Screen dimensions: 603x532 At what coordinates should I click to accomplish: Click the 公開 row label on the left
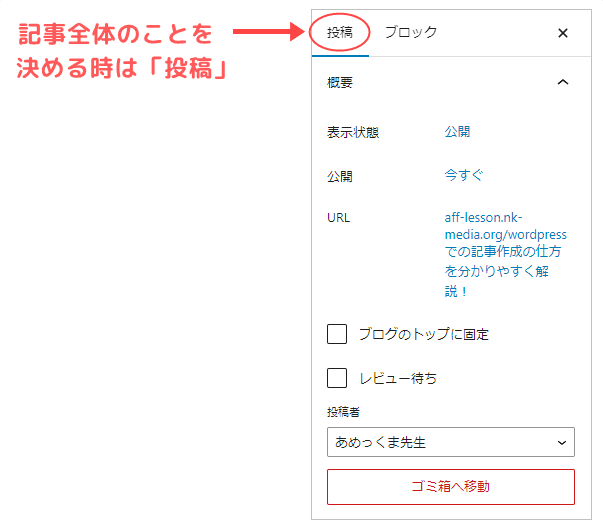tap(339, 176)
